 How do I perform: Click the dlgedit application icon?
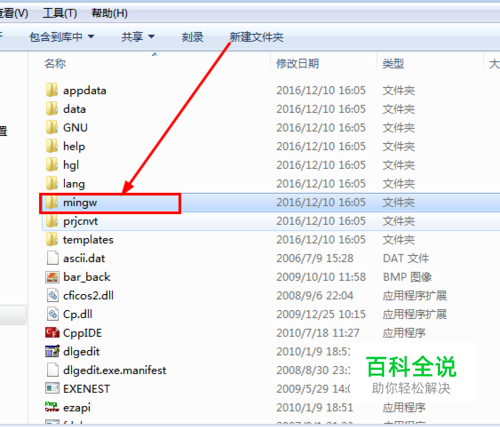[x=52, y=351]
